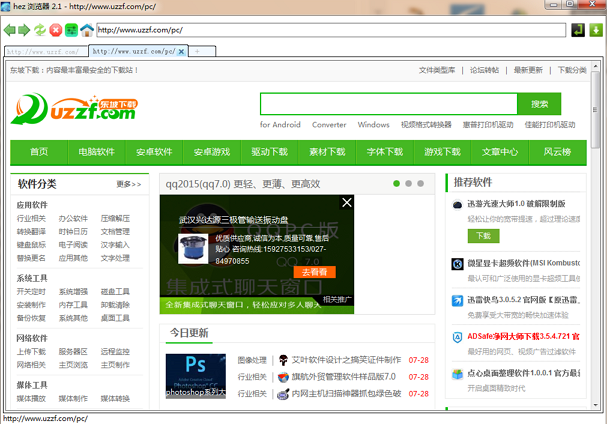607x424 pixels.
Task: Click the MSI Kombustor app icon
Action: click(x=457, y=264)
